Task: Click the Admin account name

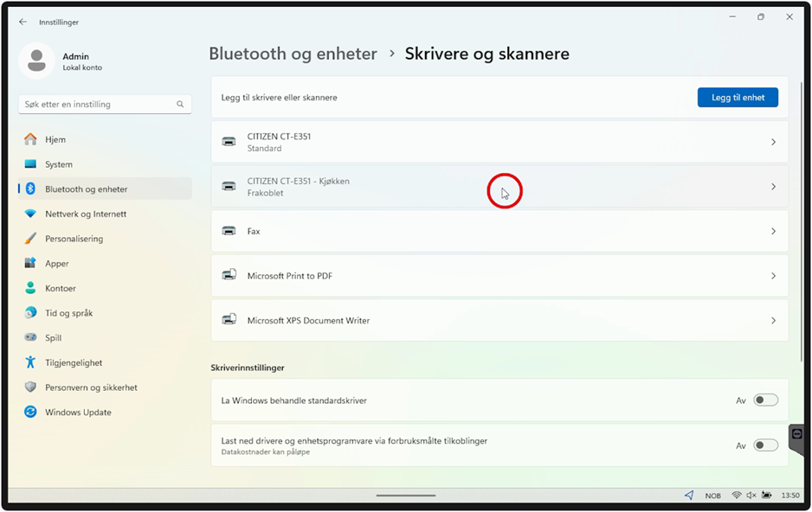Action: [x=75, y=56]
